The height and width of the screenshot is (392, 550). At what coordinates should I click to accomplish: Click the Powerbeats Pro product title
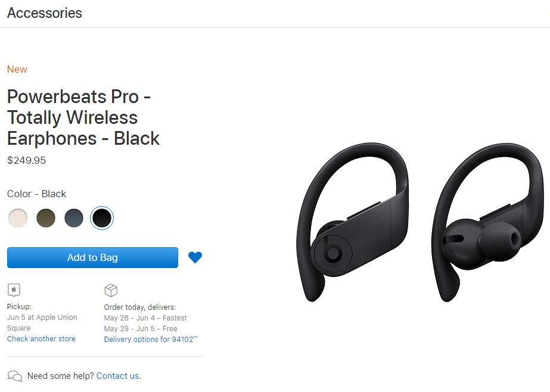click(x=83, y=117)
